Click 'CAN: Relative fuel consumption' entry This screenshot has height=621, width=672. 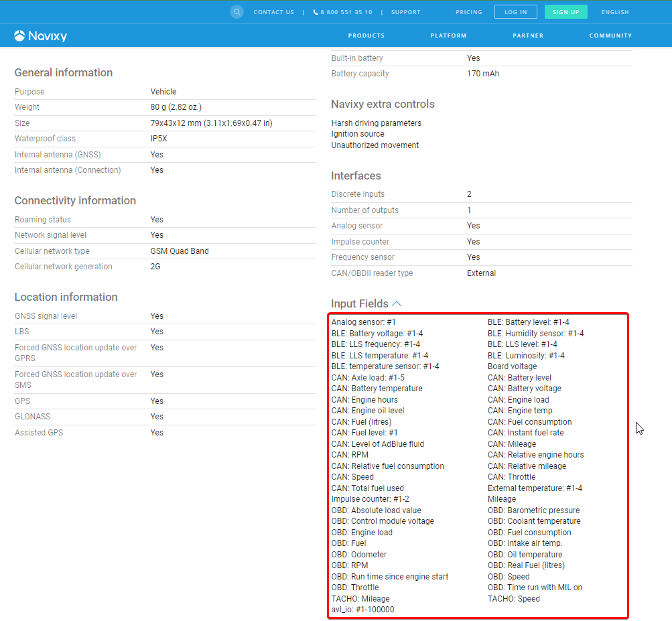pos(387,466)
